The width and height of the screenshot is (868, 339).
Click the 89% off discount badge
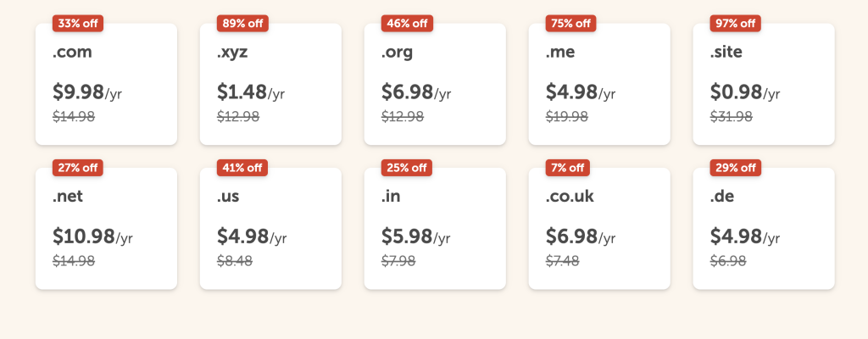[x=242, y=23]
